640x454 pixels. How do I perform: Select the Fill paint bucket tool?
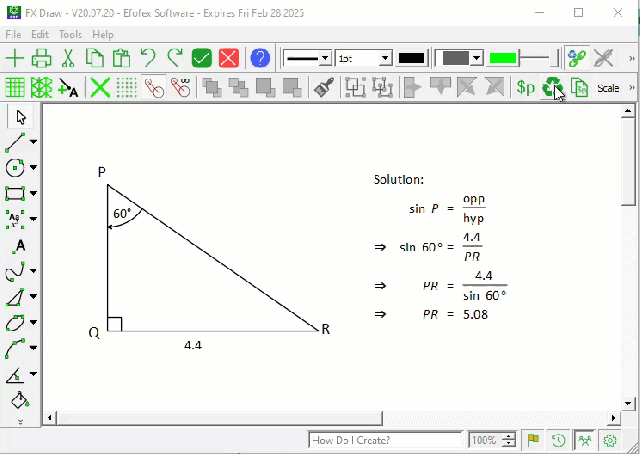[x=18, y=400]
